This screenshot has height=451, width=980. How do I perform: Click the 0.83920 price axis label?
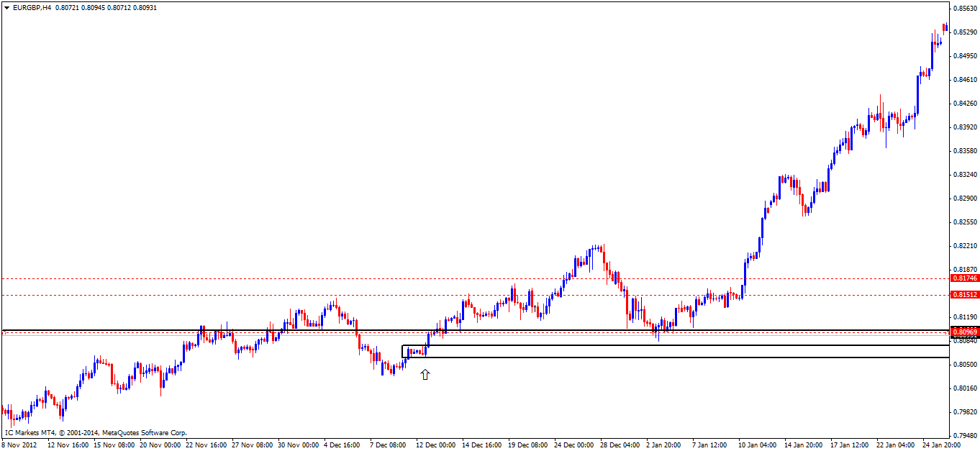point(965,127)
